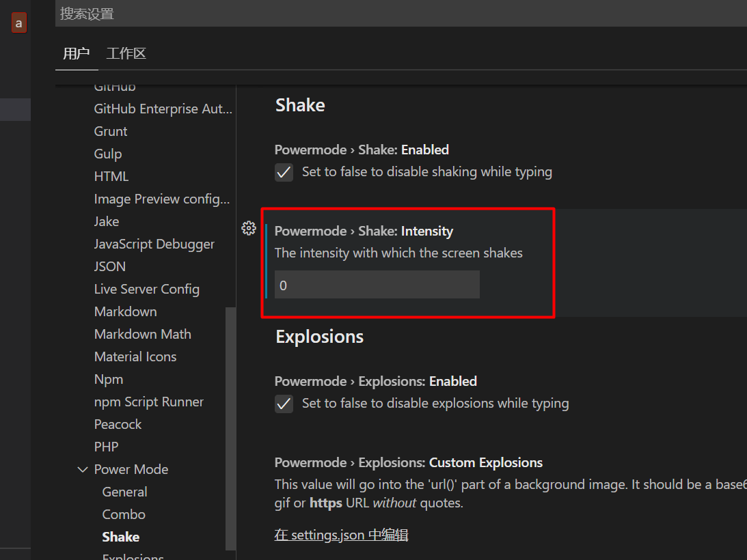Select Combo under Power Mode
Image resolution: width=747 pixels, height=560 pixels.
click(x=124, y=514)
